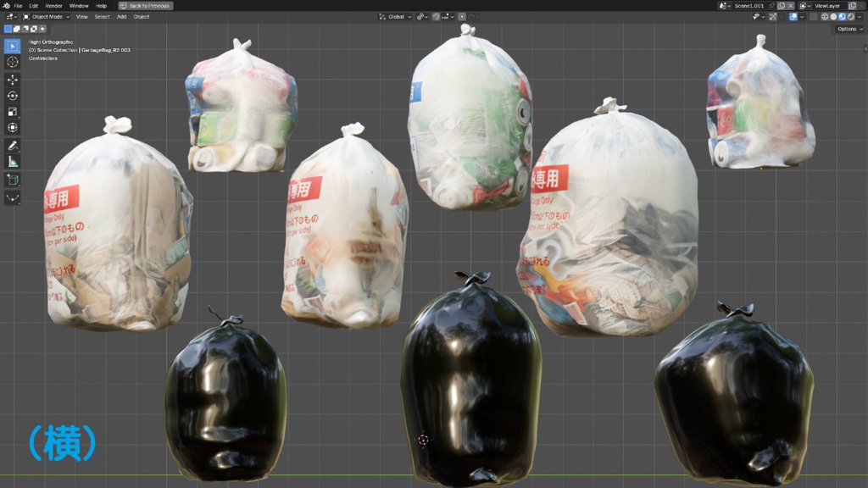Viewport: 868px width, 488px height.
Task: Activate the Annotate pencil tool
Action: 12,146
